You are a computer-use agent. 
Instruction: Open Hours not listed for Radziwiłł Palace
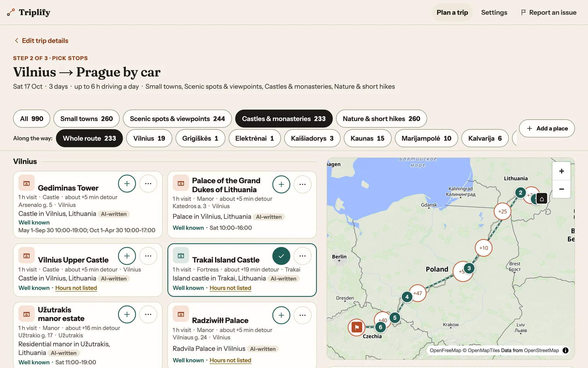(x=230, y=360)
